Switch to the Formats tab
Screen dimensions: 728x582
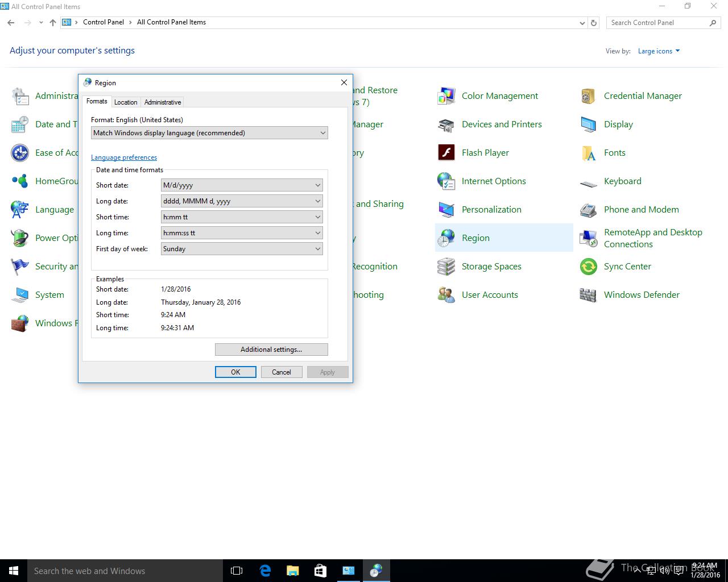coord(97,101)
